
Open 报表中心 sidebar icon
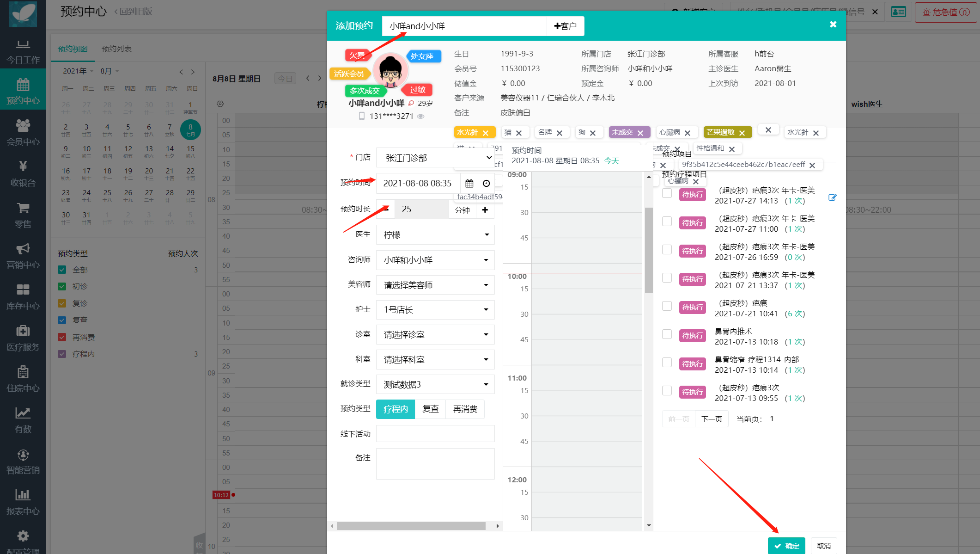[x=23, y=495]
